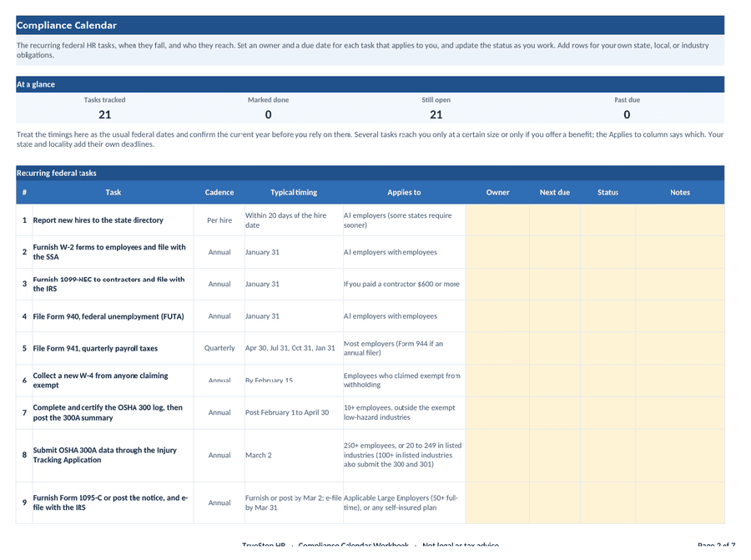
Task: Click the Notes cell for OSHA 300 log row
Action: point(680,412)
